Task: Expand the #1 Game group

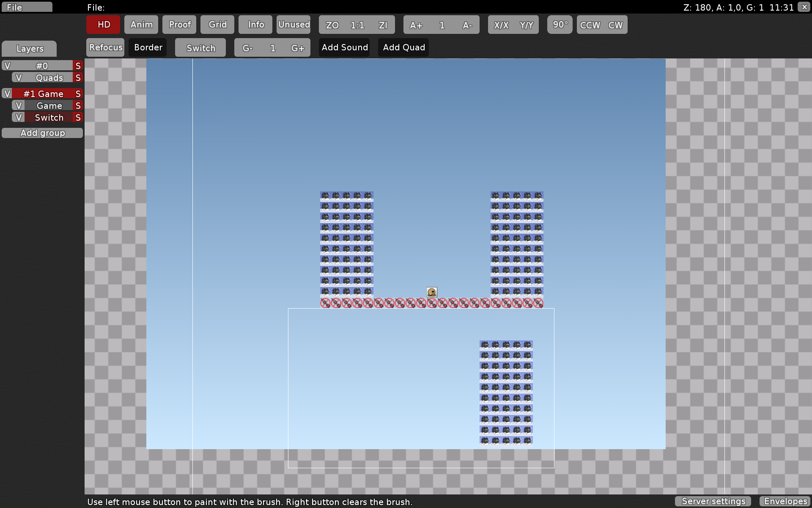Action: pos(43,94)
